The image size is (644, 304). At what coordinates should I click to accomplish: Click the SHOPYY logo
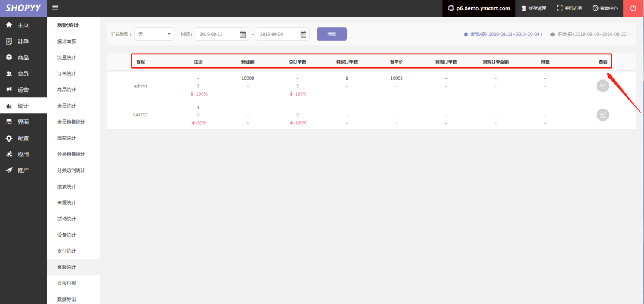click(23, 8)
